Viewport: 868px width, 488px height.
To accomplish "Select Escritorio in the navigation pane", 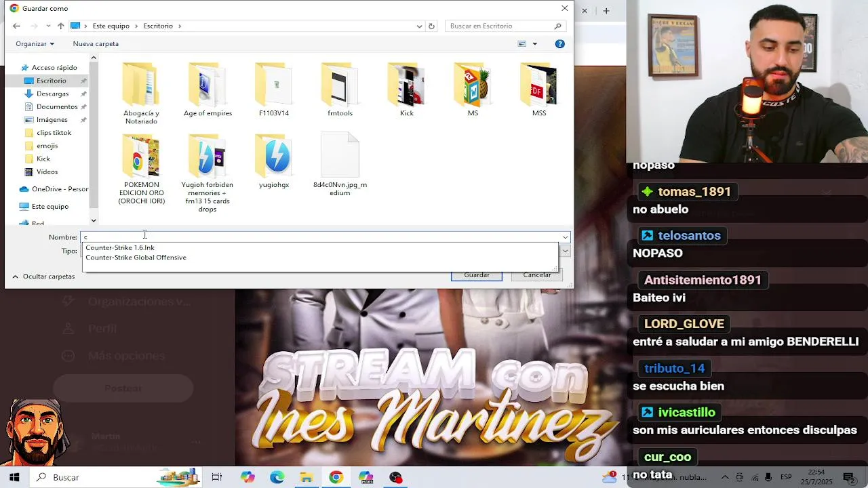I will [52, 81].
